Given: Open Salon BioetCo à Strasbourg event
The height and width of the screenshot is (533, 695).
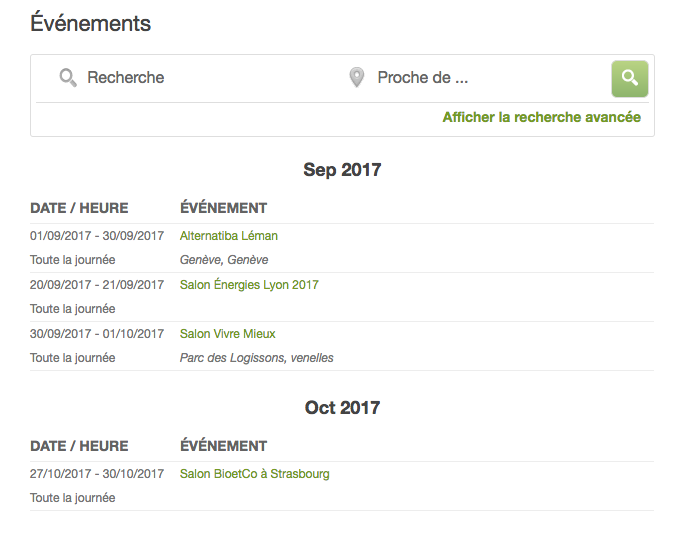Looking at the screenshot, I should click(x=254, y=474).
